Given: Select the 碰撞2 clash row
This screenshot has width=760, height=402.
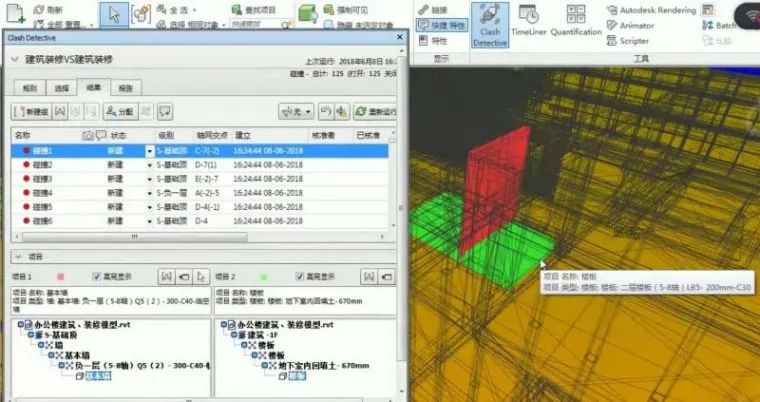Looking at the screenshot, I should tap(200, 165).
